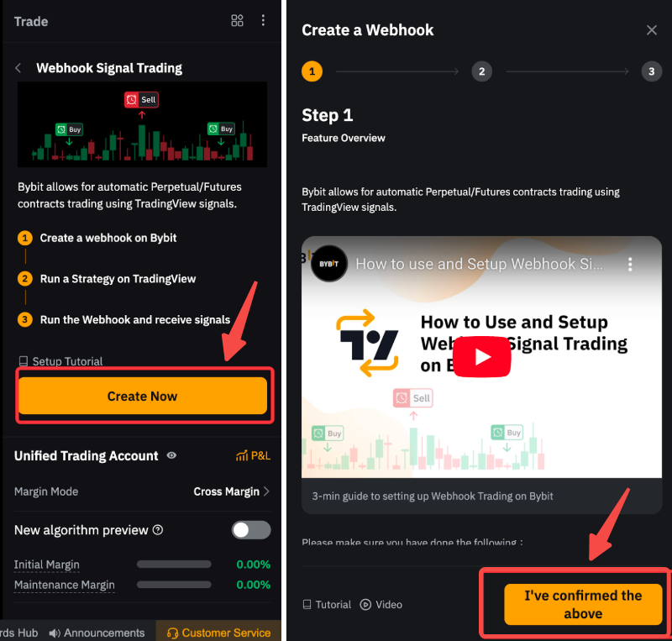Click the Bybit channel avatar on video
Viewport: 672px width, 641px height.
click(328, 264)
